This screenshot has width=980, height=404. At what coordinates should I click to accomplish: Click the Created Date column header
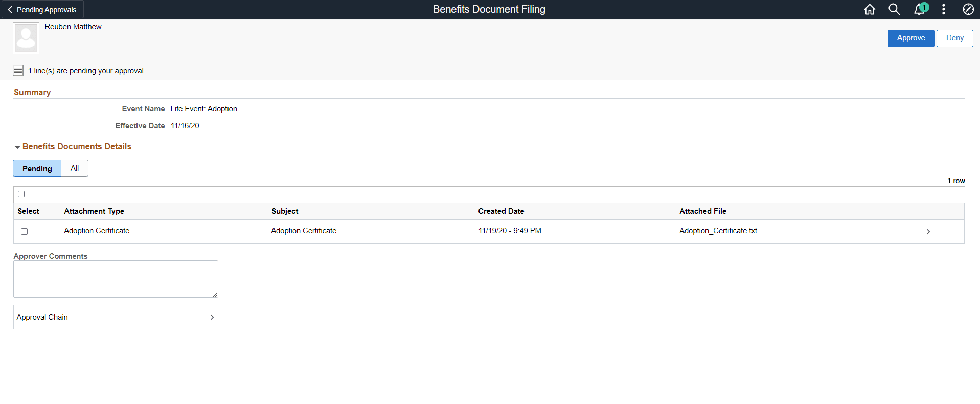[501, 211]
